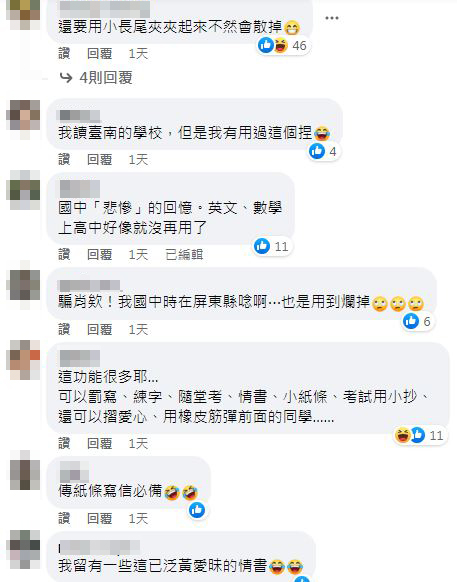Viewport: 457px width, 582px height.
Task: Click 回覆 under the 國中悲慘的回憶 comment
Action: pos(99,255)
